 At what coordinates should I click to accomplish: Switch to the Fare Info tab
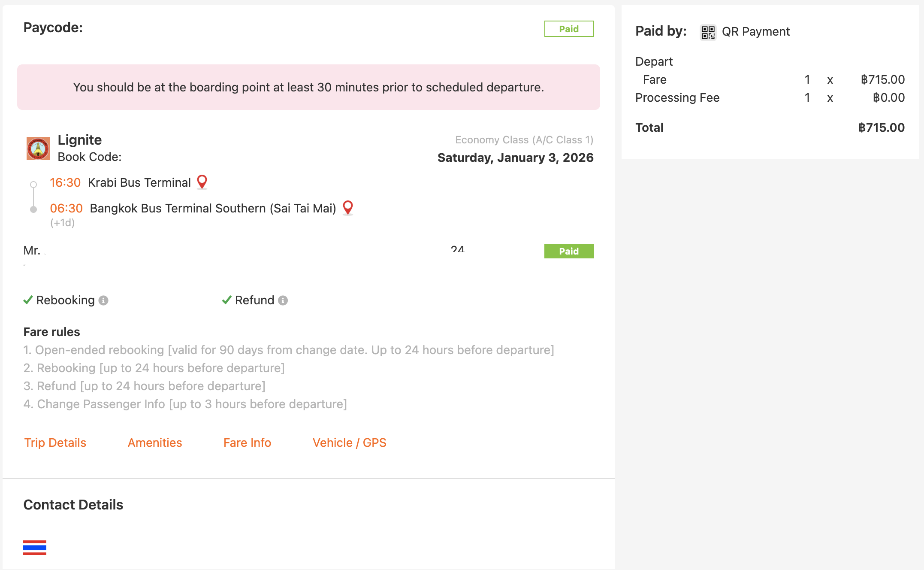pyautogui.click(x=247, y=443)
